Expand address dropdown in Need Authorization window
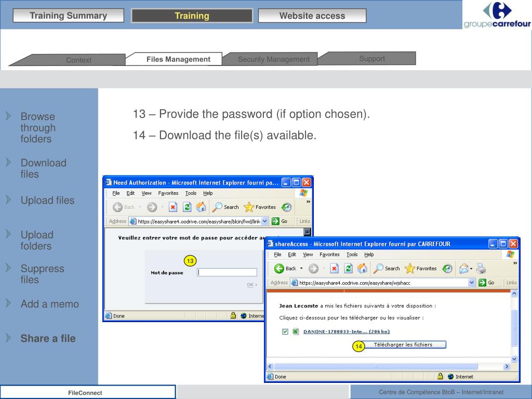The height and width of the screenshot is (399, 532). pos(265,221)
